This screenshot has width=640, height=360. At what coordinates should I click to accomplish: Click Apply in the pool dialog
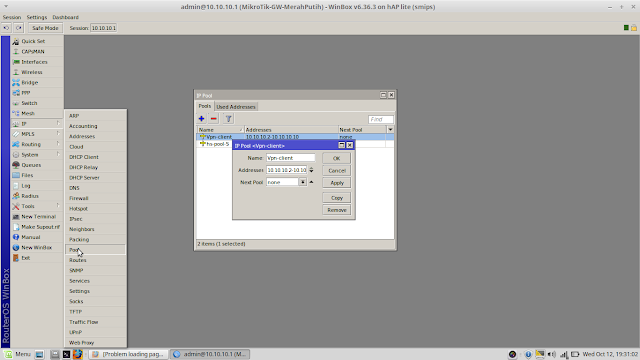(x=336, y=183)
